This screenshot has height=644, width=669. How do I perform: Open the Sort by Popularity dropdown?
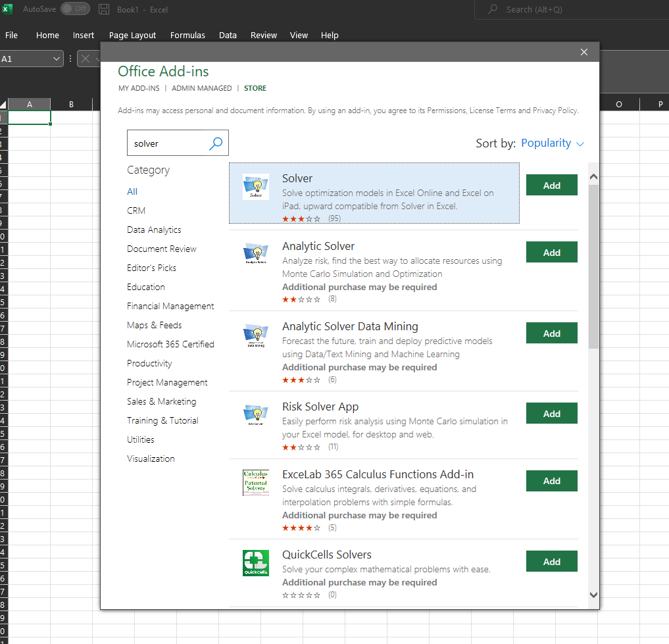click(x=552, y=143)
